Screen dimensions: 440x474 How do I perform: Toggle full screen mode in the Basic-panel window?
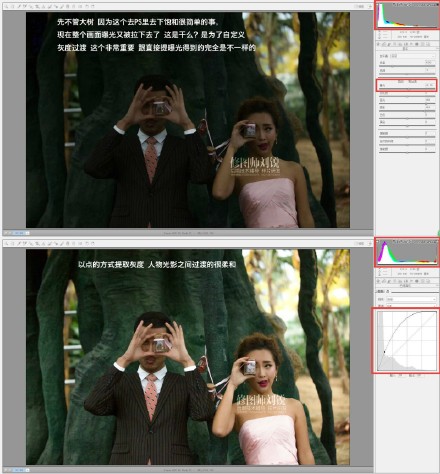[370, 6]
